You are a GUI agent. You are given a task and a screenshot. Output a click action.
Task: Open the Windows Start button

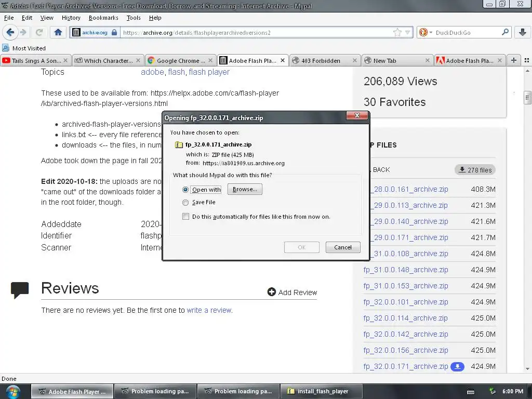tap(13, 392)
